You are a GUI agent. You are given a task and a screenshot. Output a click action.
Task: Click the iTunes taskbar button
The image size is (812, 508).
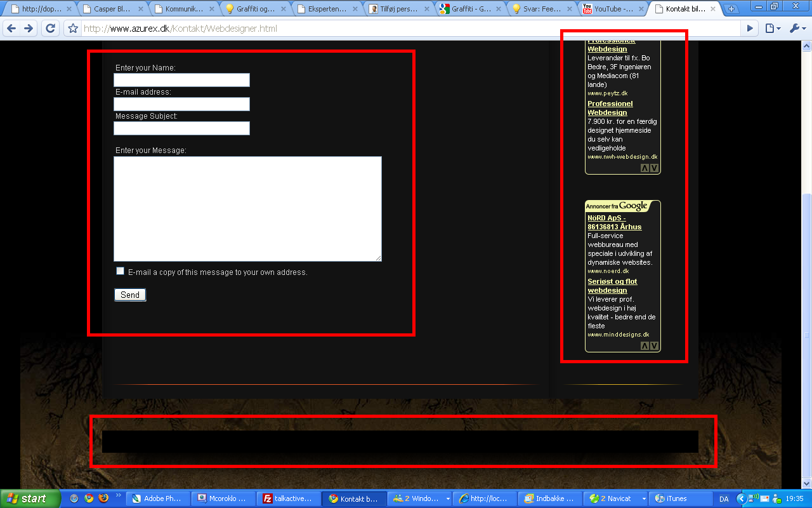(x=677, y=498)
